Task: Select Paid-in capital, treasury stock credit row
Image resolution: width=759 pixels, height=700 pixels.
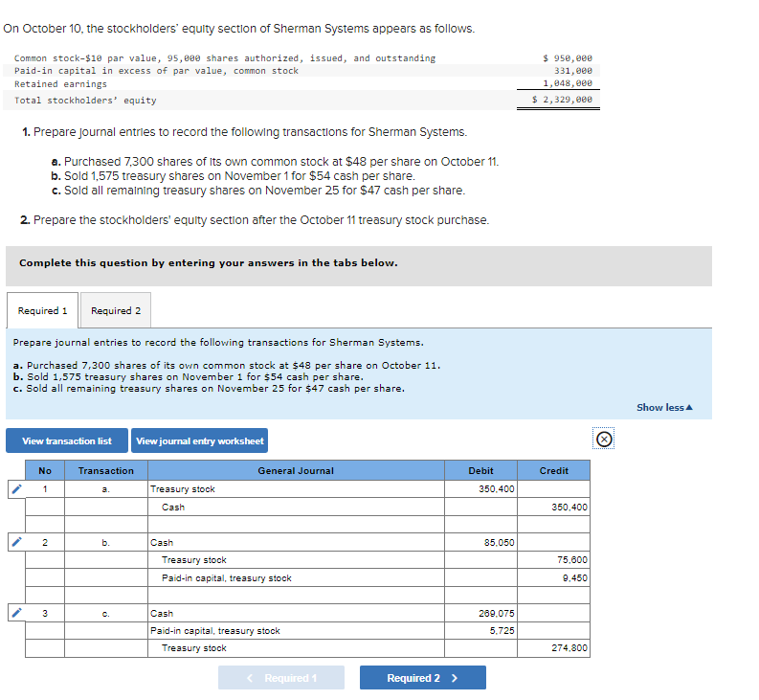Action: 296,578
